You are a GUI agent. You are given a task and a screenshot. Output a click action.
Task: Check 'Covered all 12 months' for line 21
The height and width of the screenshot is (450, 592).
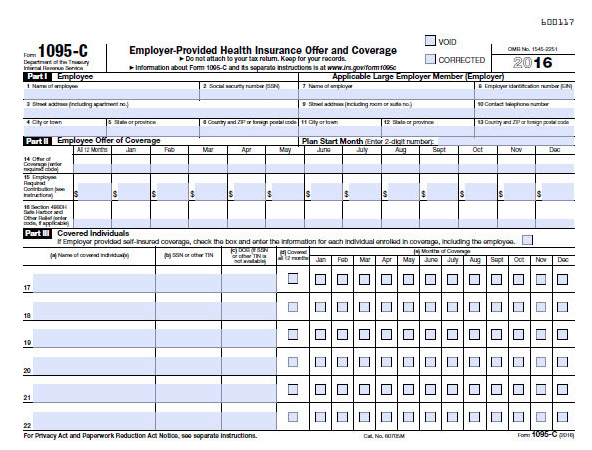coord(293,389)
